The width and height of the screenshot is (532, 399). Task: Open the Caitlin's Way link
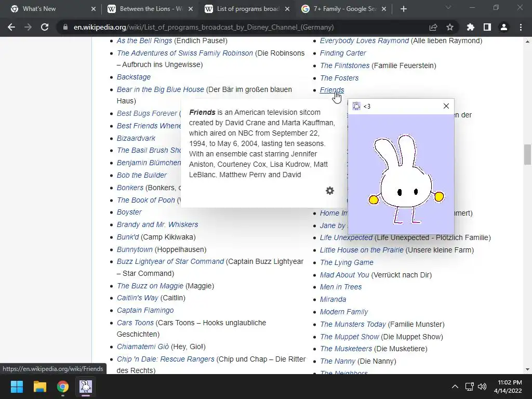(137, 298)
